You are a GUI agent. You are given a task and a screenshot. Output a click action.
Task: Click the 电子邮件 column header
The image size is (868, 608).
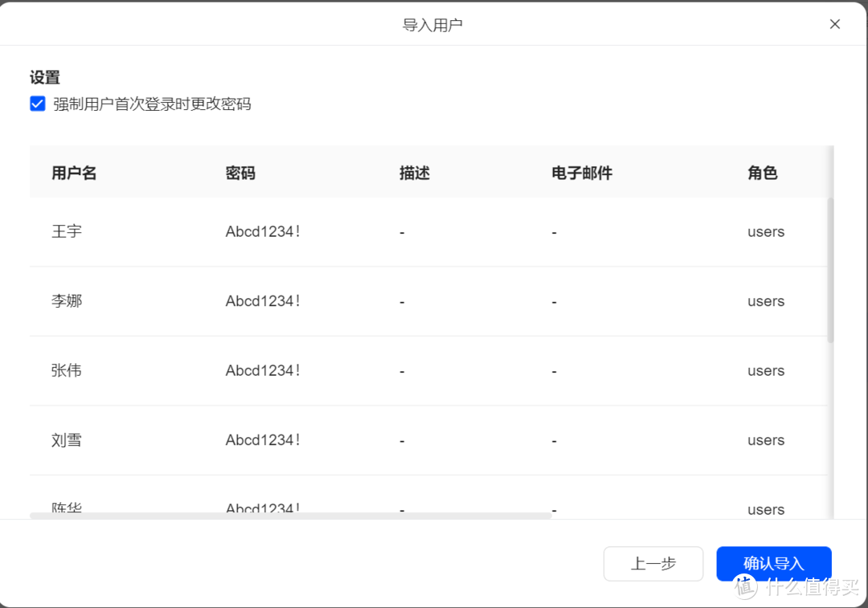582,172
